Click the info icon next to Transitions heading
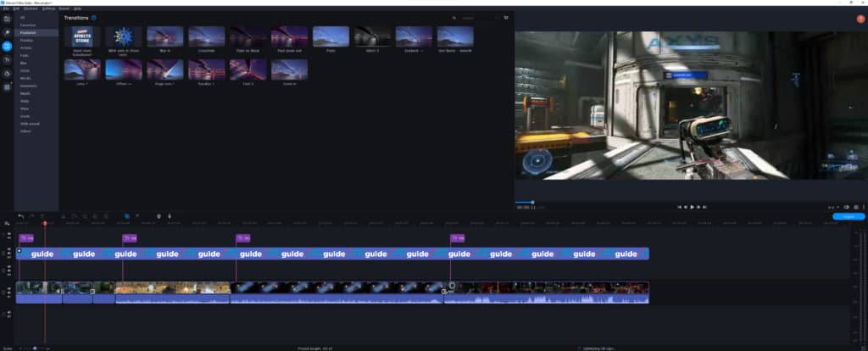Viewport: 868px width, 351px height. pyautogui.click(x=93, y=18)
